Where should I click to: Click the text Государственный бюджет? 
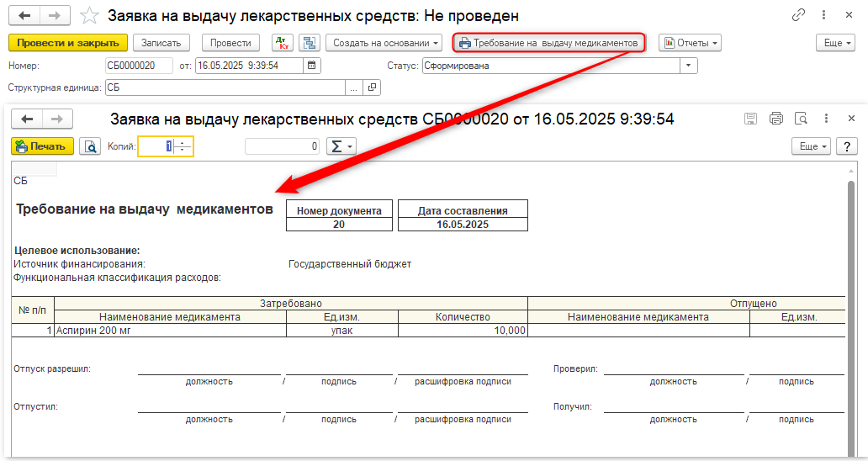click(x=350, y=264)
